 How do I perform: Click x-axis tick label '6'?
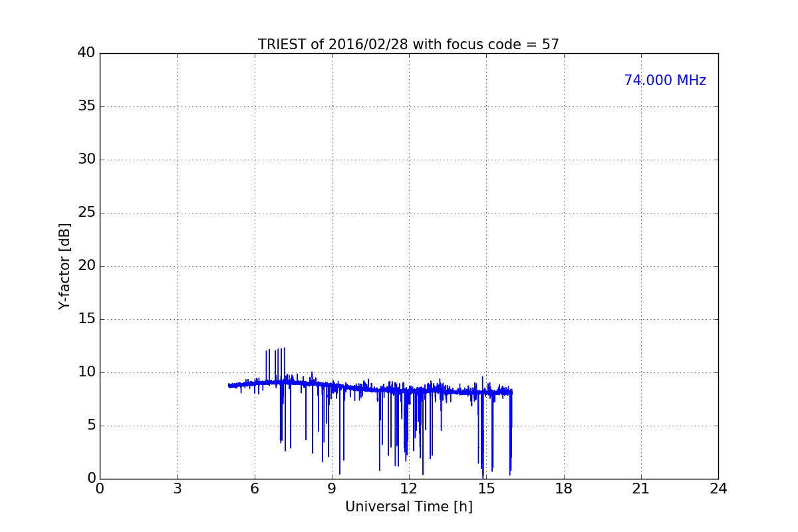click(x=254, y=489)
